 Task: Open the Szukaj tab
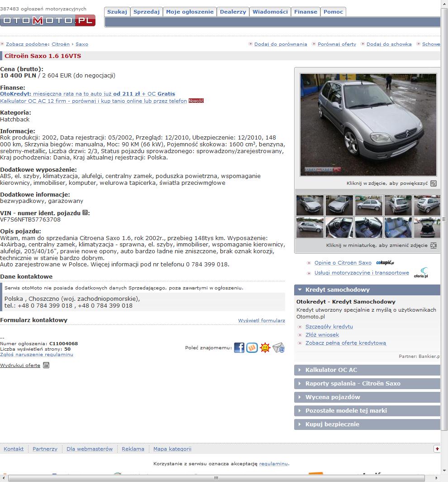pos(117,12)
